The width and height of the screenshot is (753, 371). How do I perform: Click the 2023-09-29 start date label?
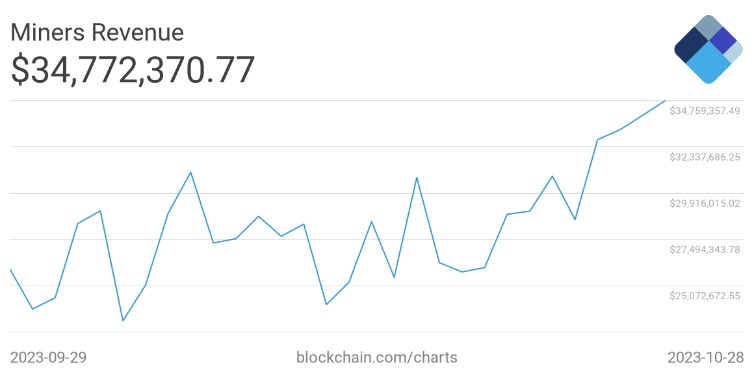coord(48,357)
